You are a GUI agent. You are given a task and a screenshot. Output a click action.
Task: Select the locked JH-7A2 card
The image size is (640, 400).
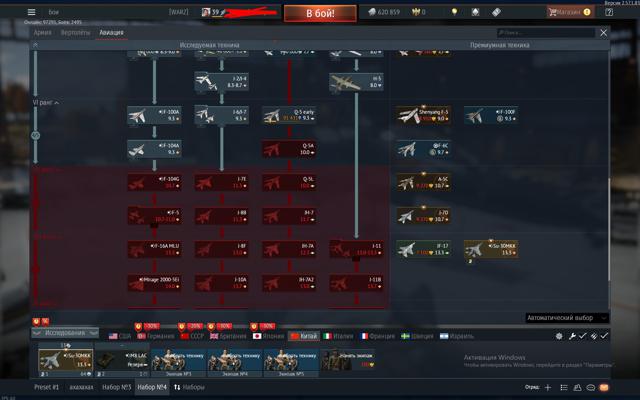tap(289, 283)
